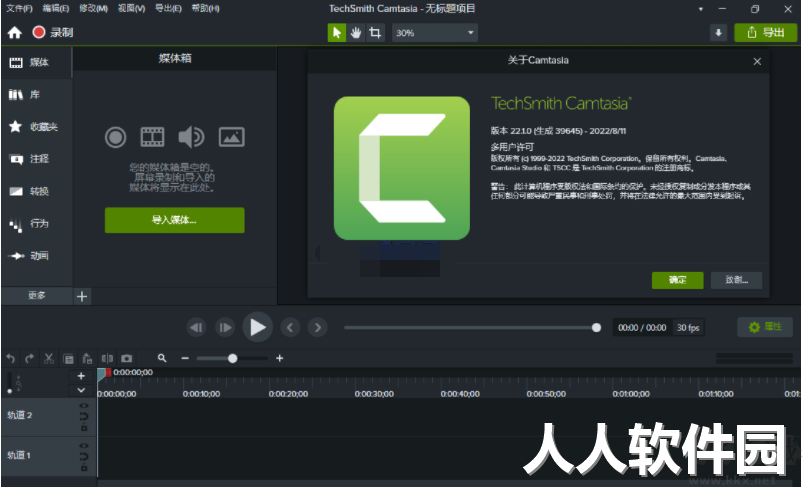Select the hand Pan tool

pyautogui.click(x=356, y=33)
